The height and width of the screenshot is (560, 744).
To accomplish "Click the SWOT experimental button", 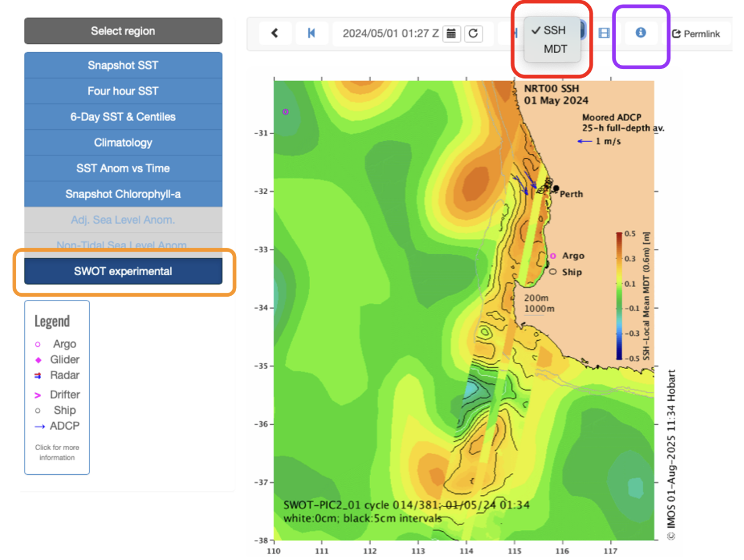I will 123,271.
